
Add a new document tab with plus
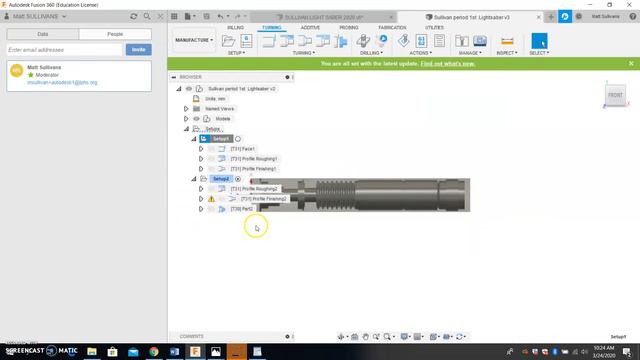pyautogui.click(x=551, y=17)
